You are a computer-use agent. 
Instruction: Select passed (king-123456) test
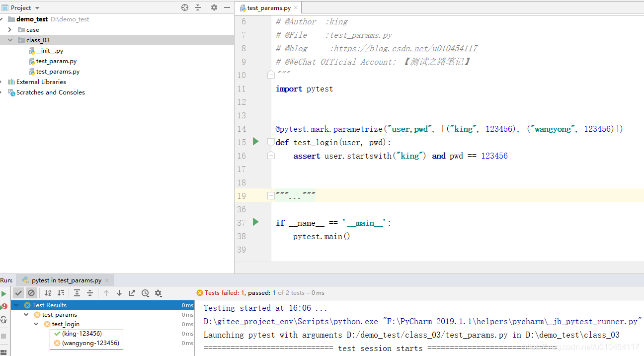point(82,334)
